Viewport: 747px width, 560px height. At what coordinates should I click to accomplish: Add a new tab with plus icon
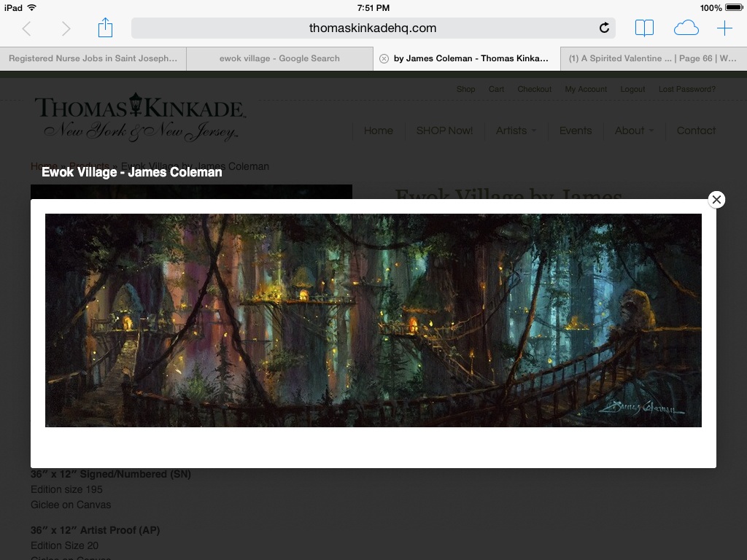[724, 28]
